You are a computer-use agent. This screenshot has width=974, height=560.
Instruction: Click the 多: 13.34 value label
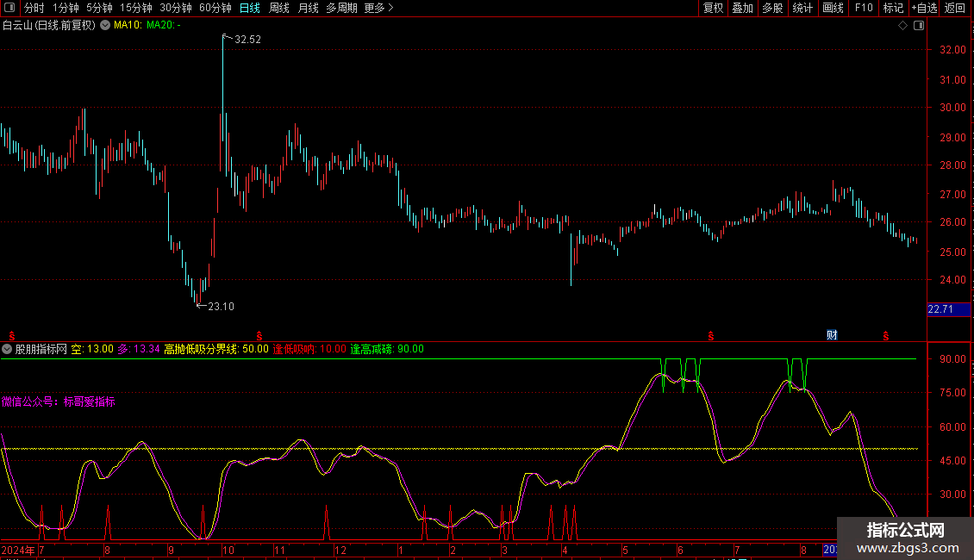139,350
